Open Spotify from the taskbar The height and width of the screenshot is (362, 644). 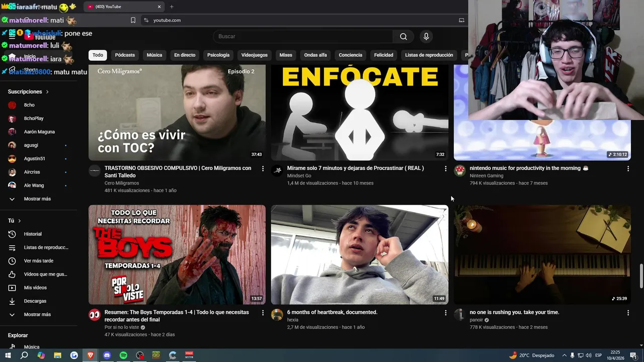pos(123,355)
